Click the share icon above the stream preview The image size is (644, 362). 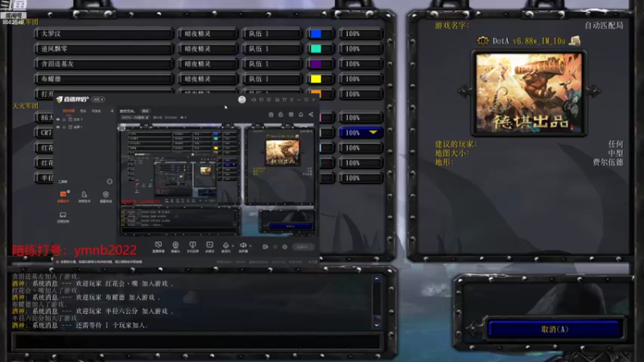pyautogui.click(x=311, y=114)
